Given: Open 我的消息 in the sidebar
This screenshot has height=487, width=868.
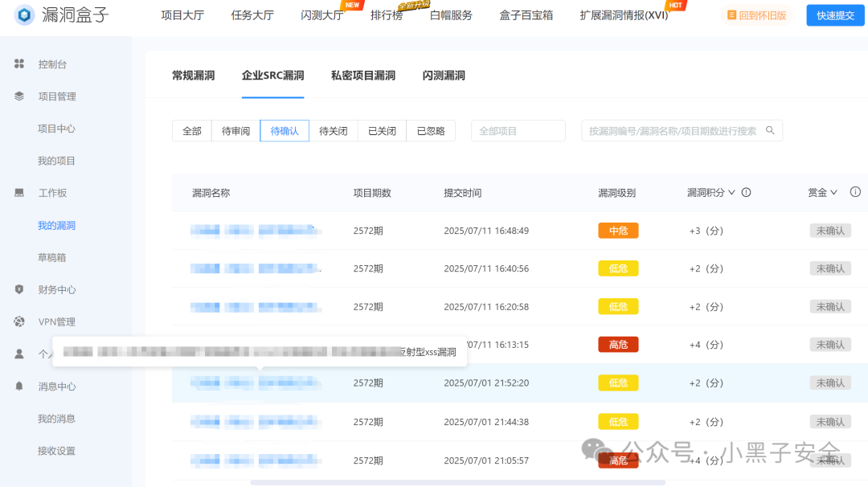Looking at the screenshot, I should (x=56, y=419).
